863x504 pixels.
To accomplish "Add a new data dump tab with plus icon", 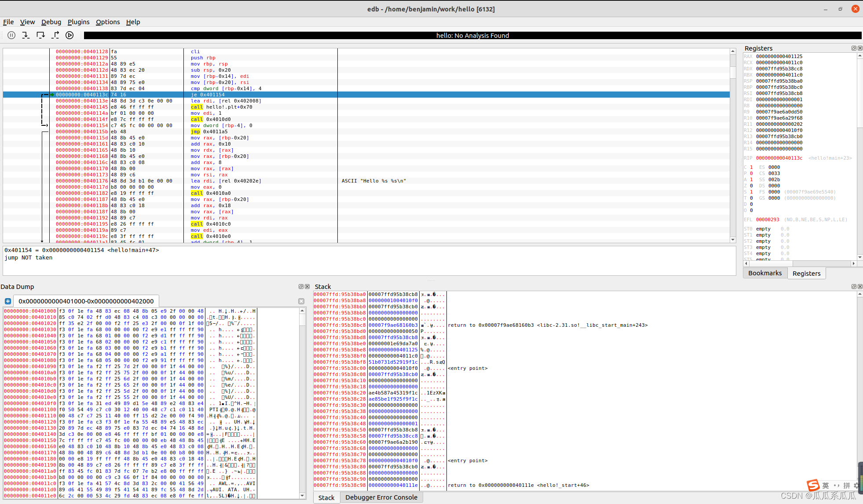I will click(x=8, y=301).
